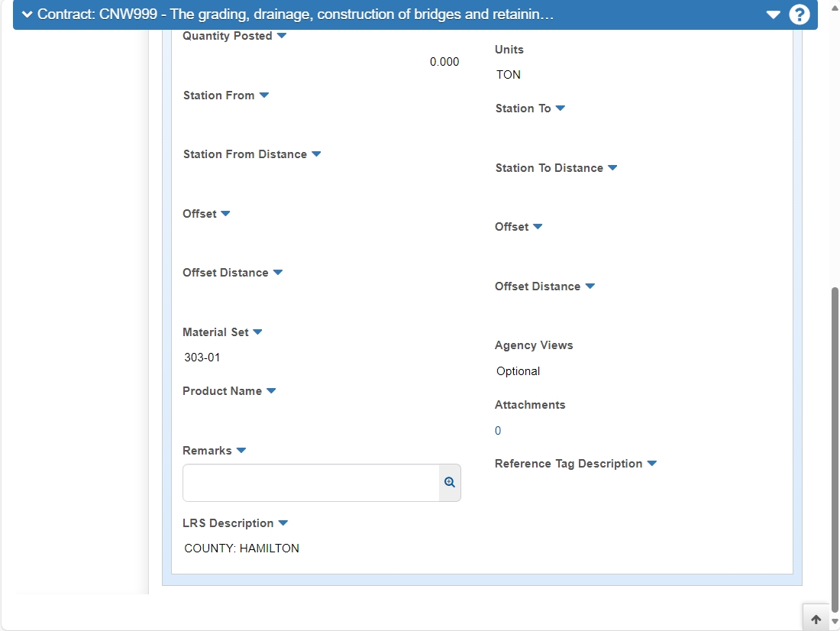This screenshot has height=631, width=840.
Task: Select the text COUNTY: HAMILTON
Action: [x=241, y=548]
